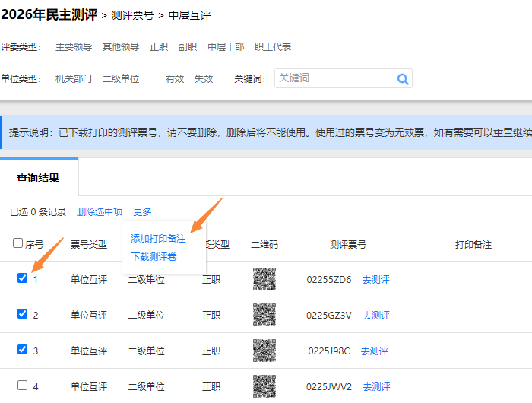
Task: Filter judge type by 正职
Action: click(159, 47)
